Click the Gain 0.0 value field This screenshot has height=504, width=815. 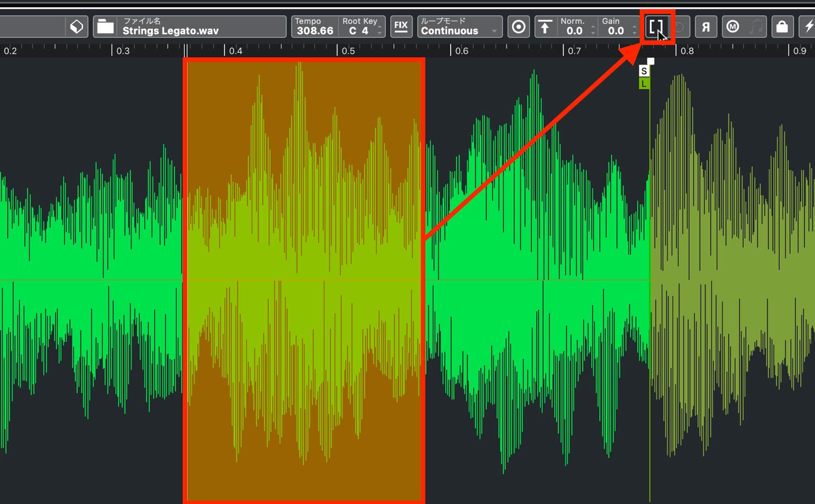[616, 31]
